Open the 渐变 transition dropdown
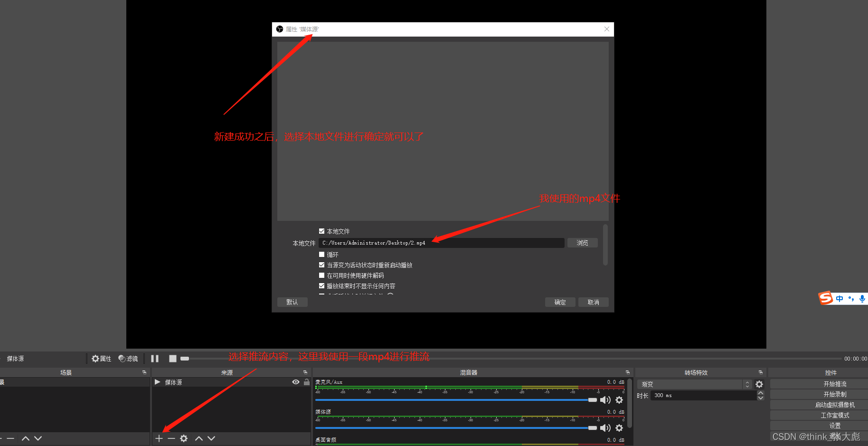The width and height of the screenshot is (868, 446). (694, 384)
